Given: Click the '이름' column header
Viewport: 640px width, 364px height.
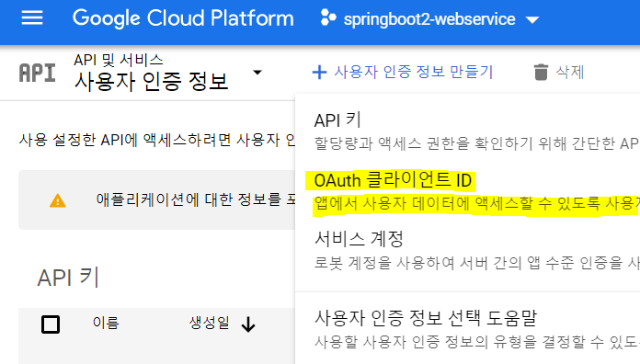Looking at the screenshot, I should 106,323.
